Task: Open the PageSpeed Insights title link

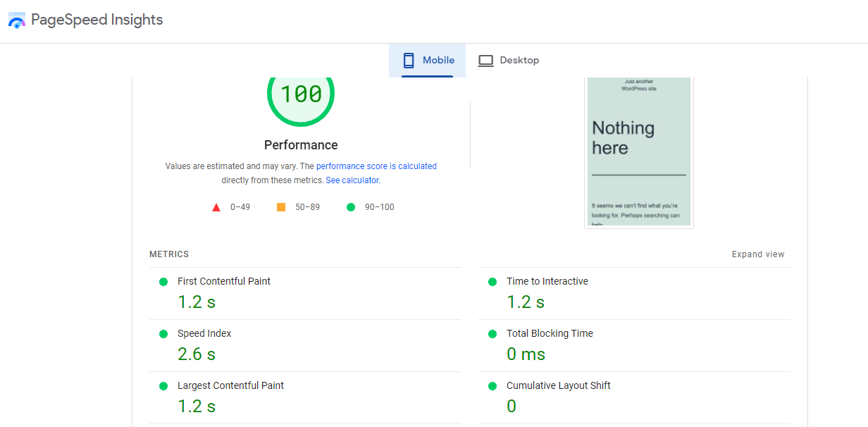Action: coord(97,20)
